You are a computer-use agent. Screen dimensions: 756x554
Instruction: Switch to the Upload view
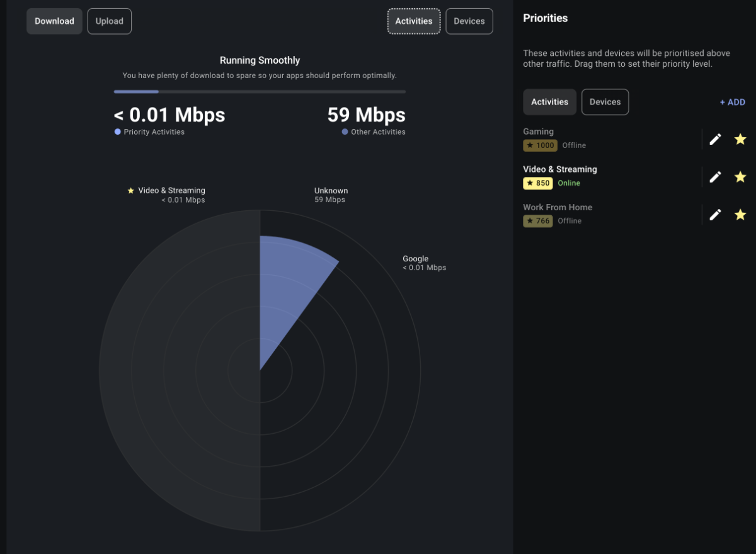tap(109, 21)
